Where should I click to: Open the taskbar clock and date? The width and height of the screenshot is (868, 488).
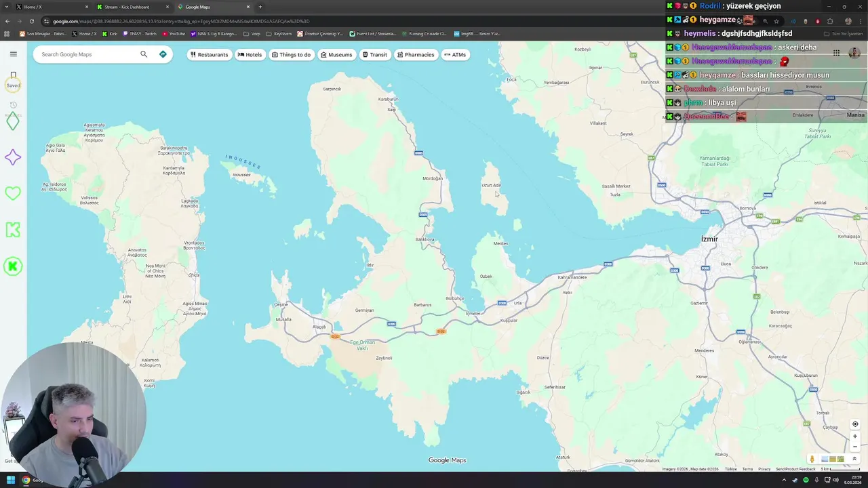click(x=852, y=480)
